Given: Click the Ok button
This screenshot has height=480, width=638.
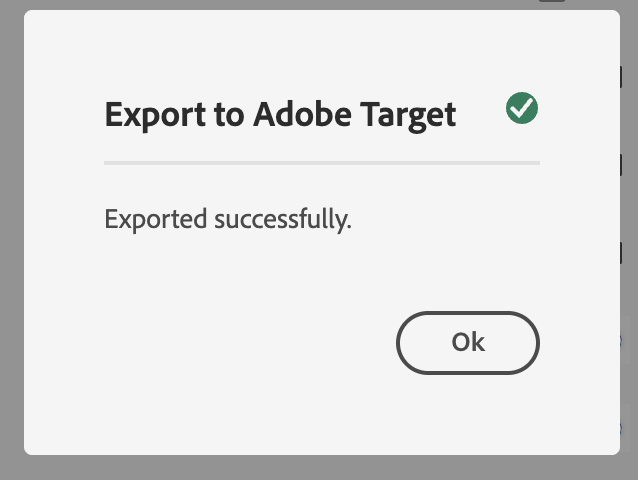Looking at the screenshot, I should point(467,343).
